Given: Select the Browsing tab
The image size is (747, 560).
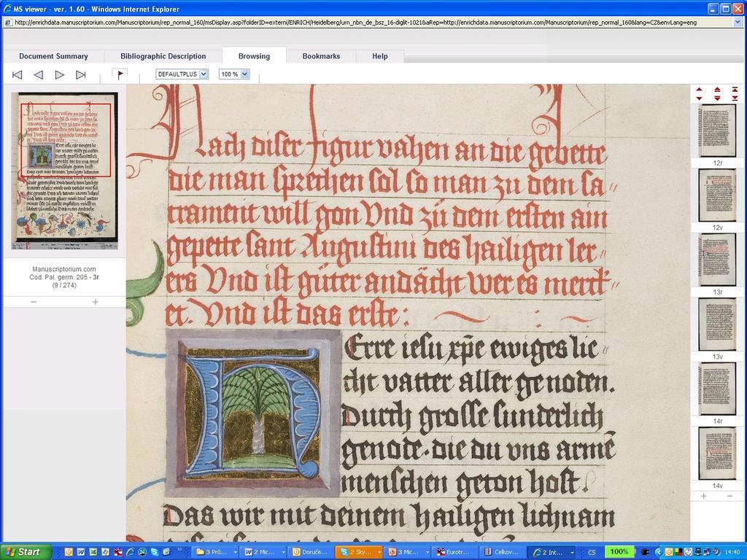Looking at the screenshot, I should click(254, 56).
